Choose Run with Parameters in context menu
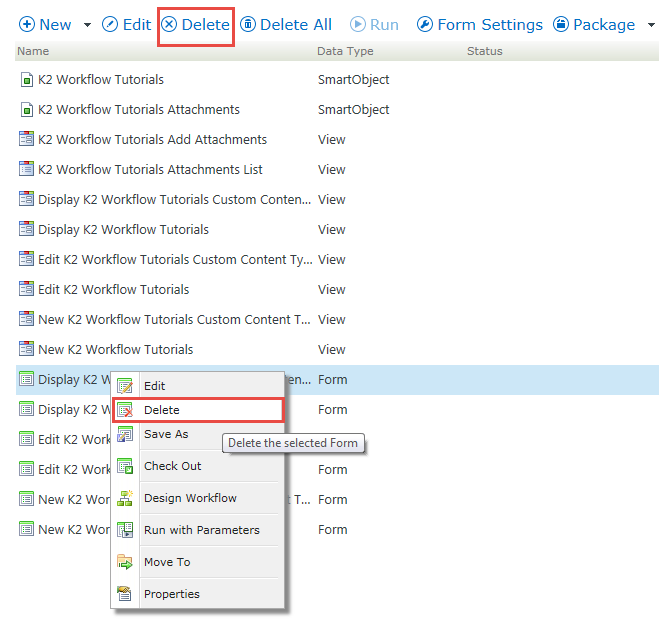This screenshot has width=659, height=632. pos(198,530)
